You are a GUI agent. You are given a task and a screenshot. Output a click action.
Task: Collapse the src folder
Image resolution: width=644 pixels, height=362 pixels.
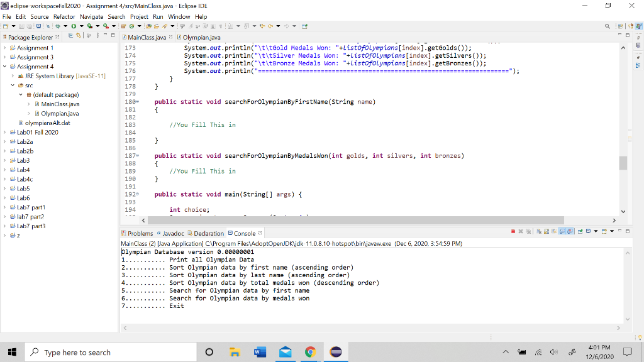(x=13, y=85)
